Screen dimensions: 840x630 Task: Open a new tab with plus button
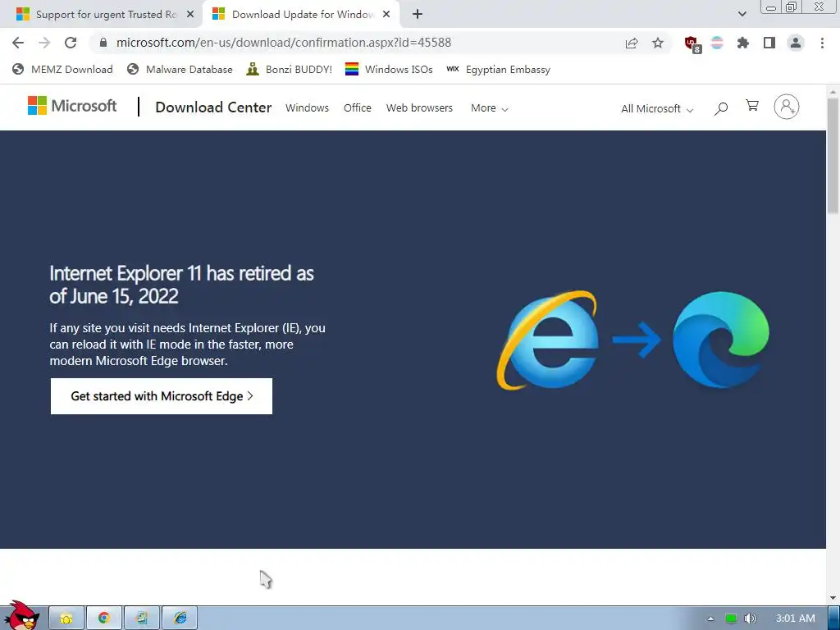click(x=418, y=14)
